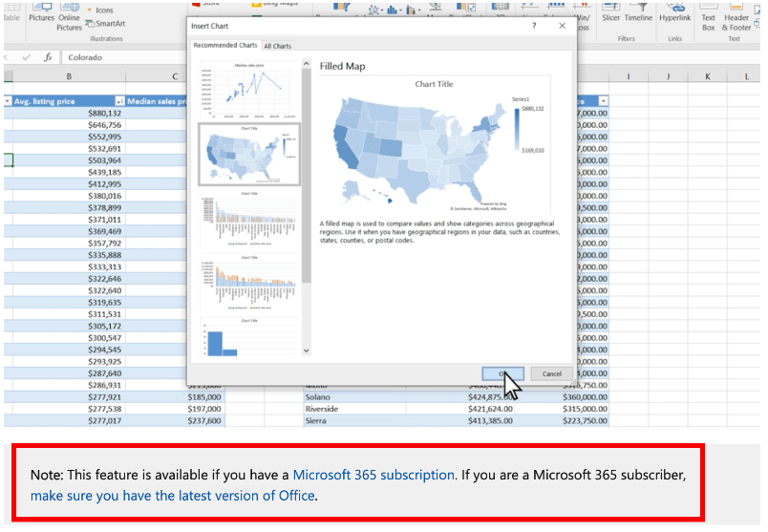Insert SmartArt from the ribbon
Screen dimensions: 768x532
tap(105, 24)
